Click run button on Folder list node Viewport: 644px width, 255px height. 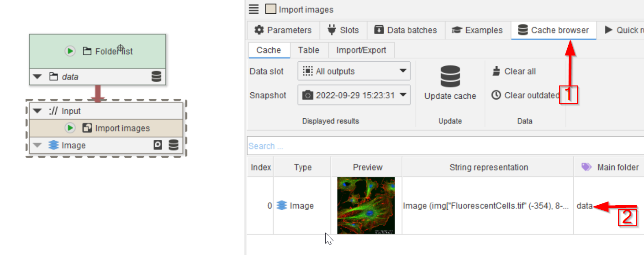pyautogui.click(x=70, y=51)
